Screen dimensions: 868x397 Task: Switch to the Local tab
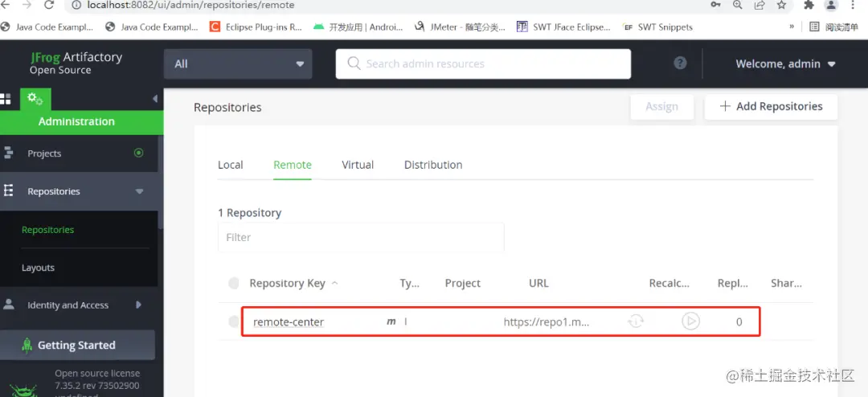point(231,165)
